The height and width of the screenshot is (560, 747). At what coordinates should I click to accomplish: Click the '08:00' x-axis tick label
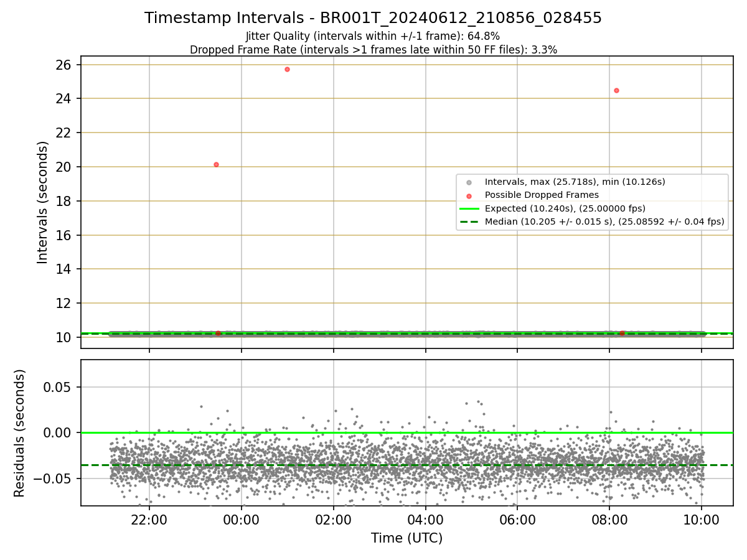(609, 520)
